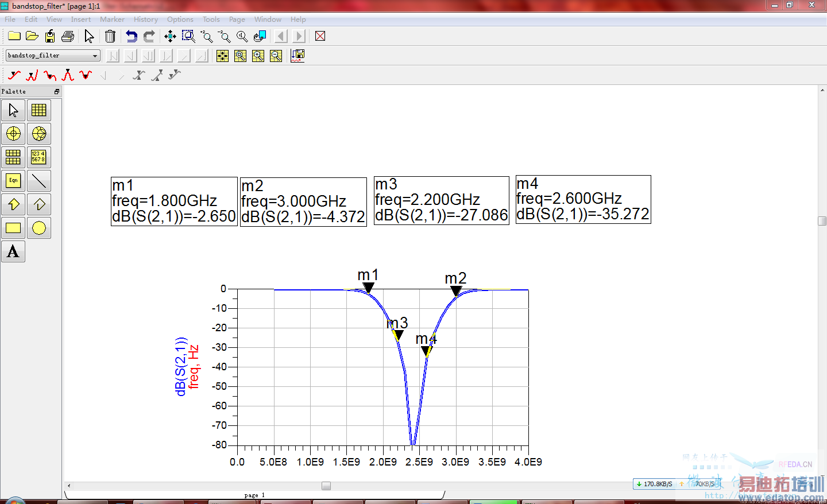Zoom to a selected area

click(188, 36)
